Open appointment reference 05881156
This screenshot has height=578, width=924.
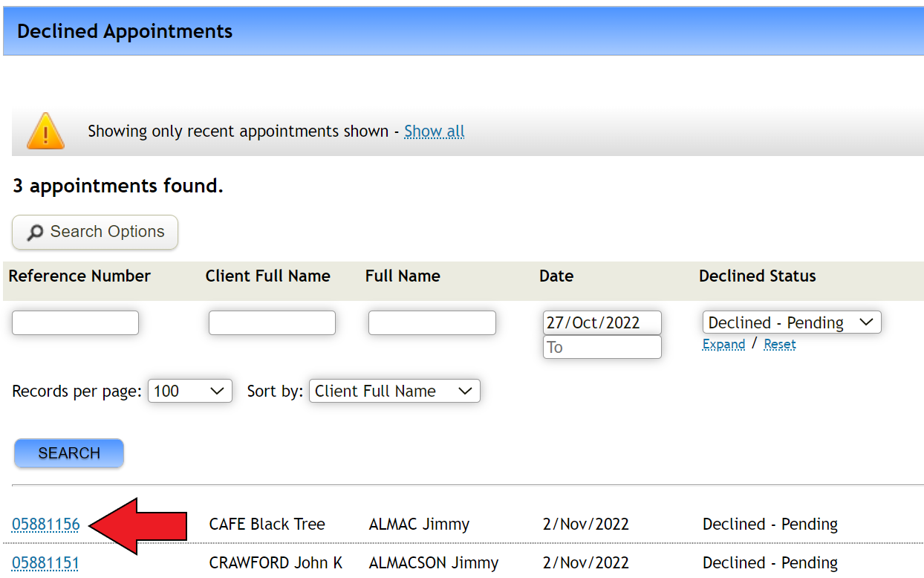[x=45, y=524]
